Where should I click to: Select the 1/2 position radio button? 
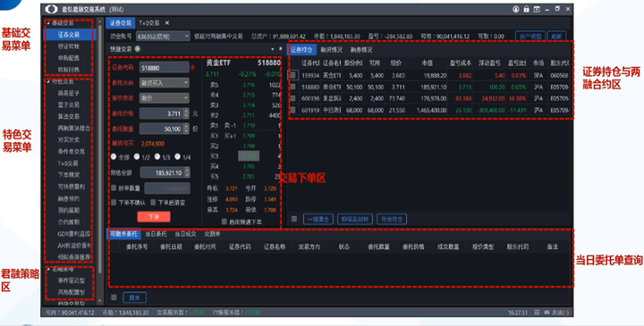137,156
